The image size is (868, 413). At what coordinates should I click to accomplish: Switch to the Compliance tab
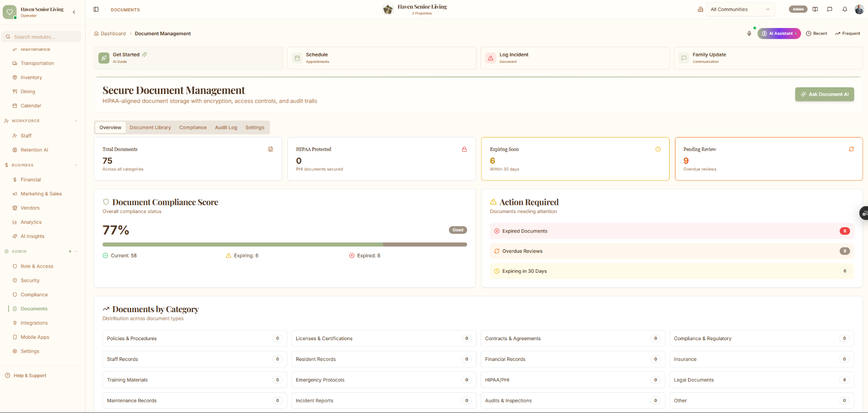(193, 128)
